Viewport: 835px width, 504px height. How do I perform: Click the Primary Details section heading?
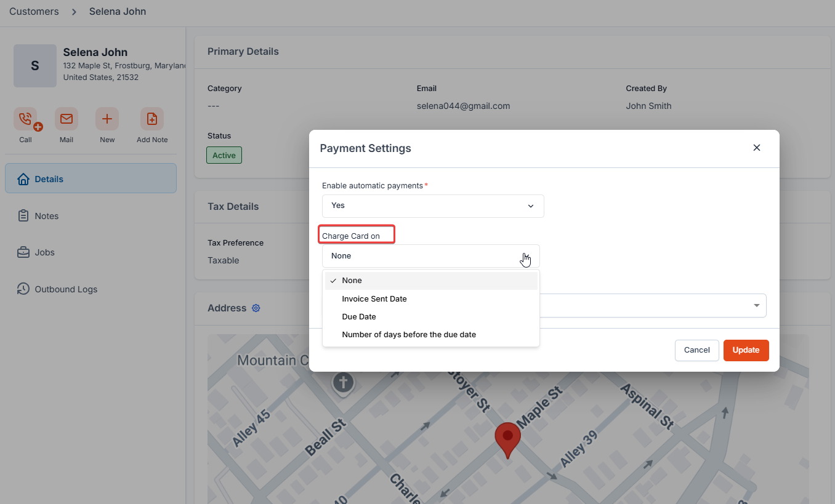coord(243,52)
